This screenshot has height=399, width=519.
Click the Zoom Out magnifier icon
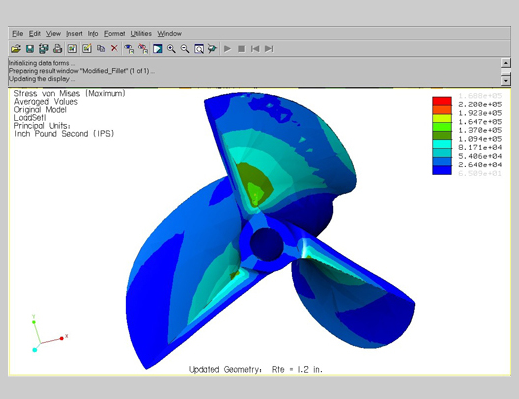point(185,49)
